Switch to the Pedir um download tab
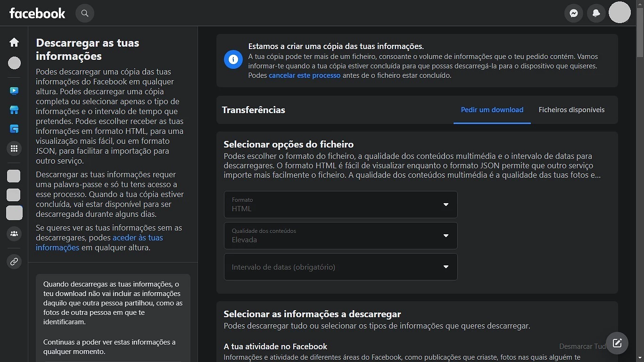Image resolution: width=644 pixels, height=362 pixels. [x=492, y=110]
